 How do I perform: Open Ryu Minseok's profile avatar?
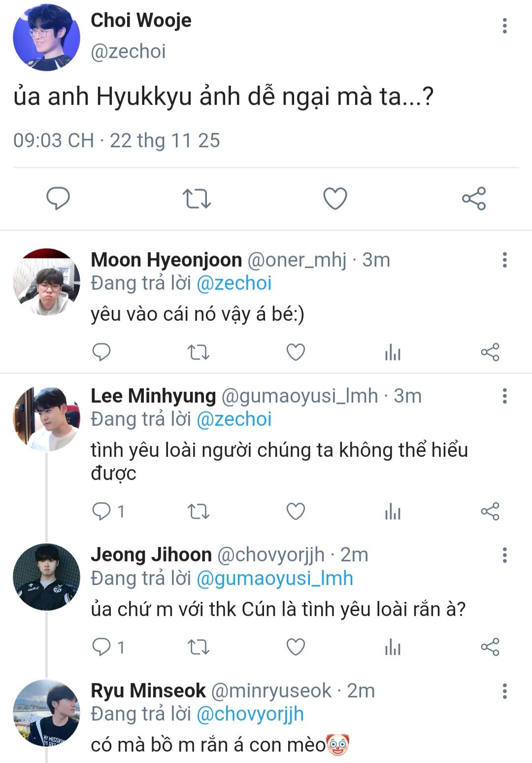(46, 713)
